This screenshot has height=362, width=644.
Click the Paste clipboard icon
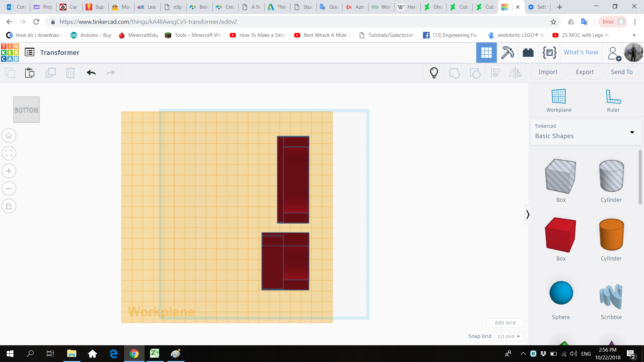[x=30, y=73]
